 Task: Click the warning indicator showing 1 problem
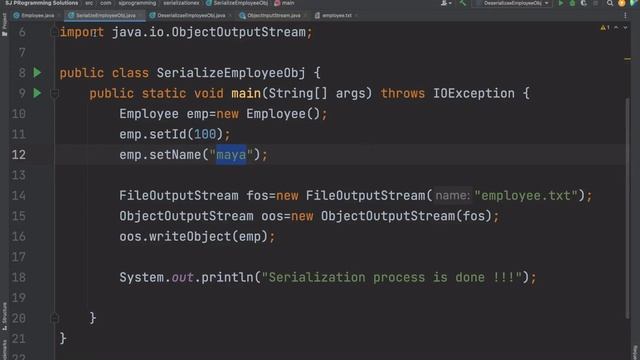(x=604, y=27)
